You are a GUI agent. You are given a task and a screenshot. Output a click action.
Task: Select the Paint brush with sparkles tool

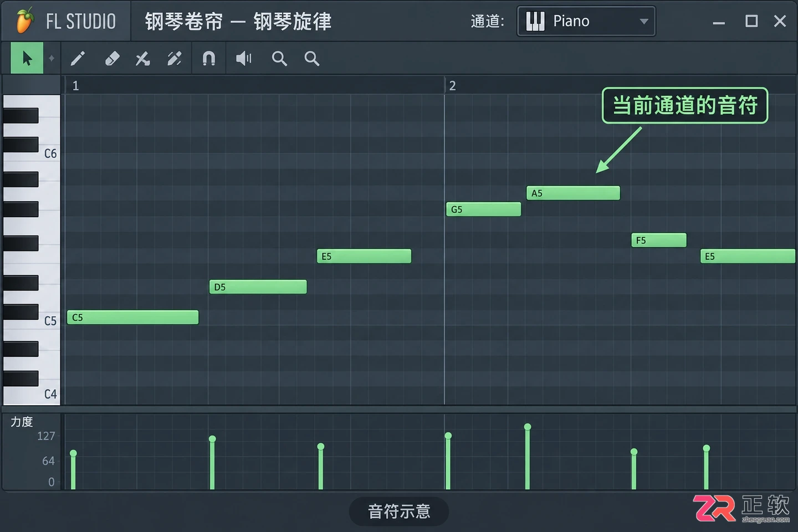pos(175,58)
